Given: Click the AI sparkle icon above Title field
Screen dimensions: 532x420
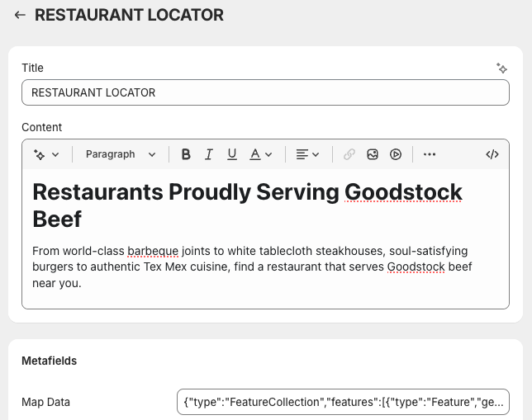Looking at the screenshot, I should (501, 68).
